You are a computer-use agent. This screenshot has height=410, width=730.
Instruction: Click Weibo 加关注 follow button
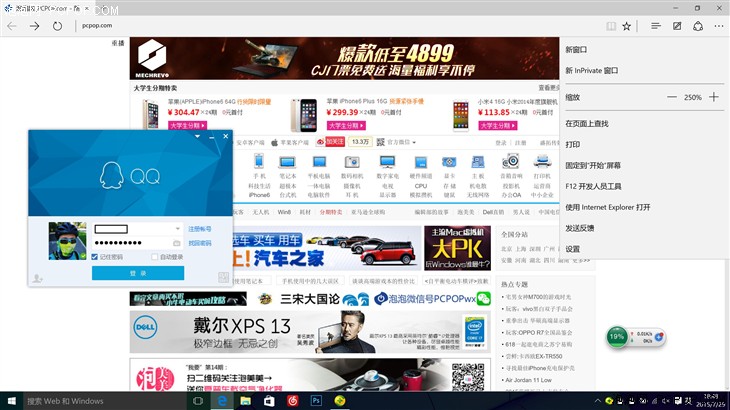coord(330,141)
